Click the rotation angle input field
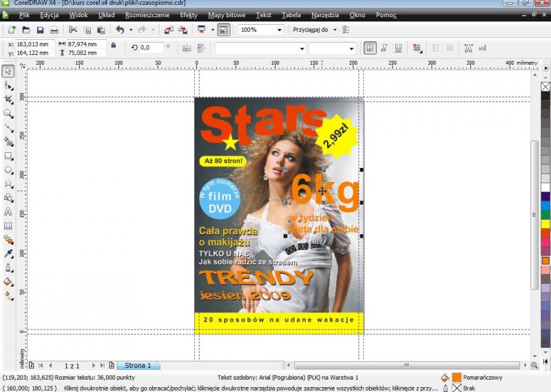 pyautogui.click(x=151, y=48)
